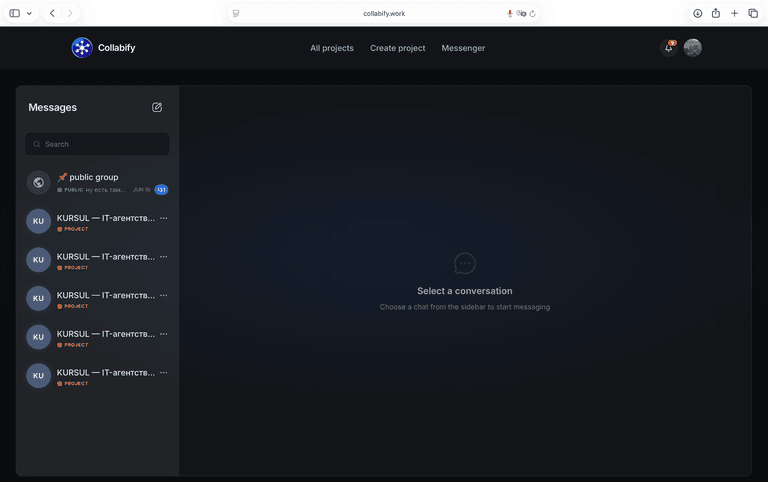Click the chat bubble placeholder icon

tap(465, 264)
